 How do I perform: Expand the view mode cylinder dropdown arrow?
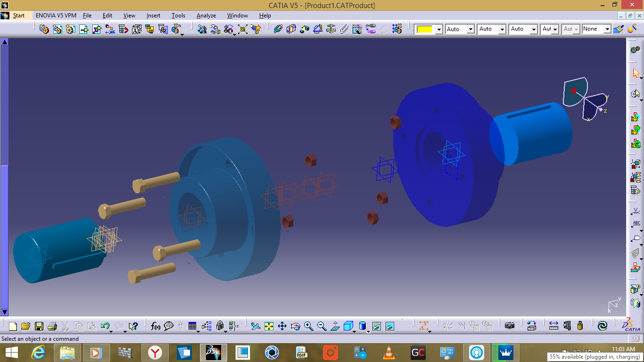[x=368, y=331]
